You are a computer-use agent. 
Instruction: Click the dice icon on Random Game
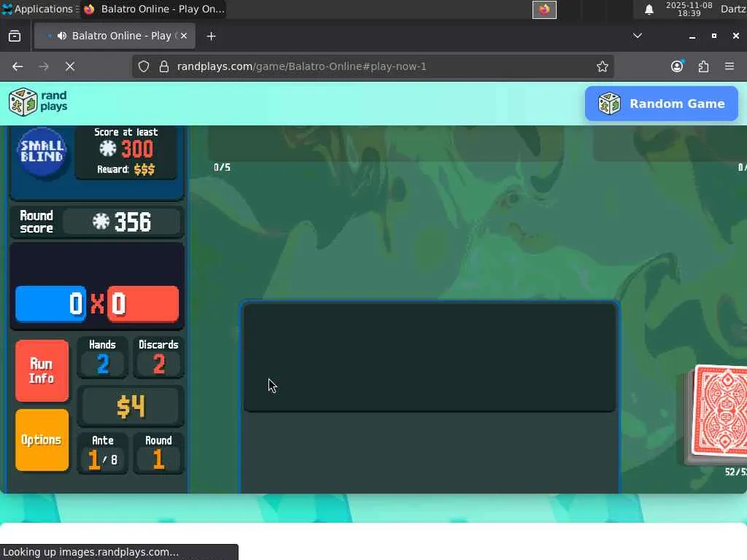(x=609, y=104)
